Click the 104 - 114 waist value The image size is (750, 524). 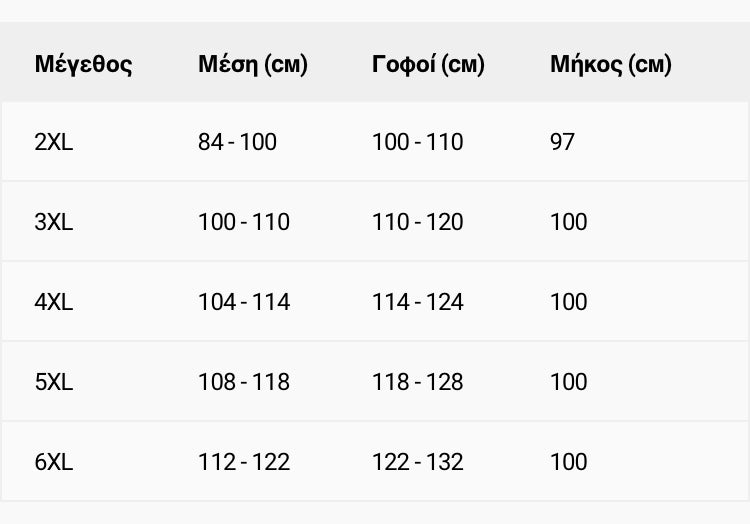tap(244, 302)
